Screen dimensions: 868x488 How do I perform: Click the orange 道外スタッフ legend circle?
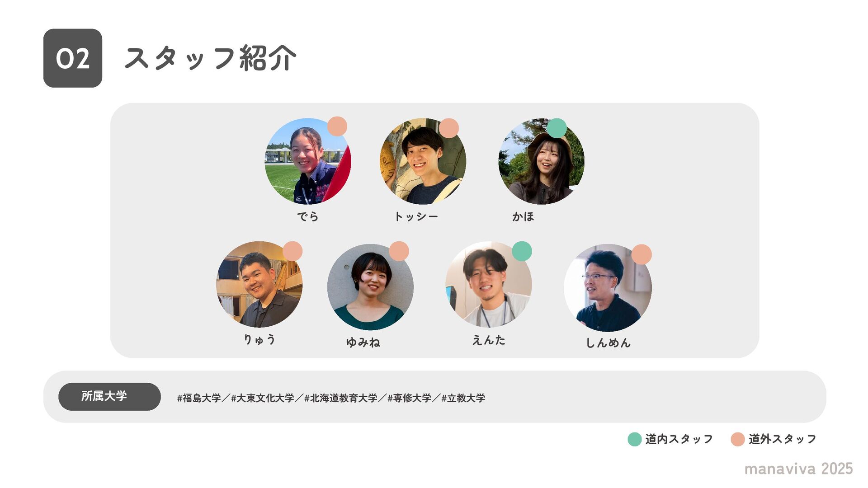(738, 439)
